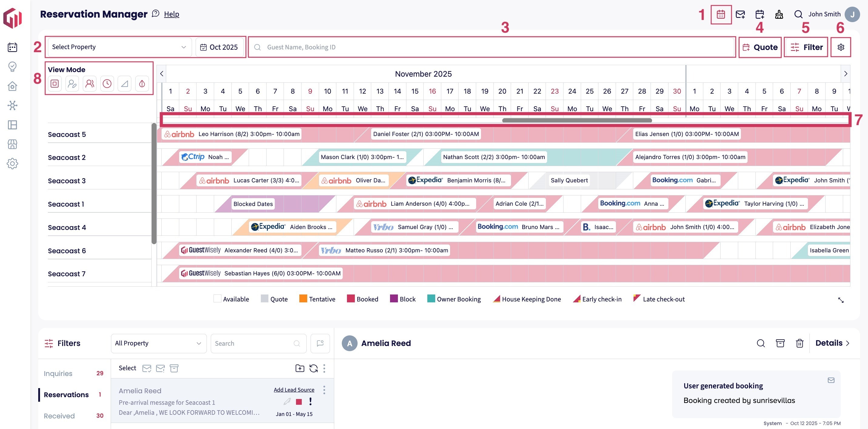Click the Add Lead Source link
868x429 pixels.
coord(294,390)
